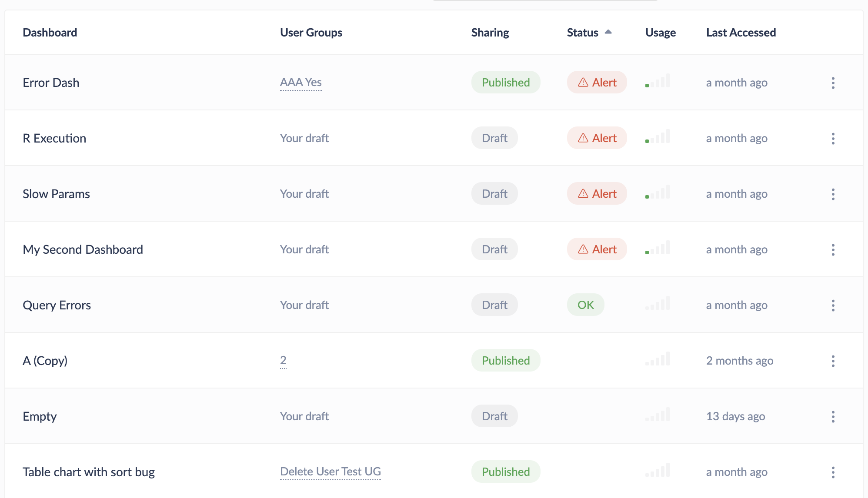The image size is (868, 498).
Task: Click 'Your draft' text in Slow Params row
Action: [x=304, y=194]
